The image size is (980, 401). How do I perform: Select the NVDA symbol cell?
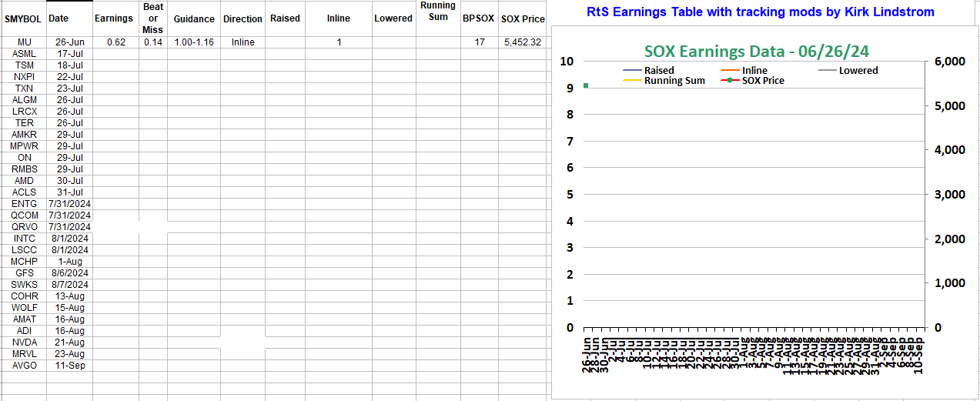click(x=24, y=343)
